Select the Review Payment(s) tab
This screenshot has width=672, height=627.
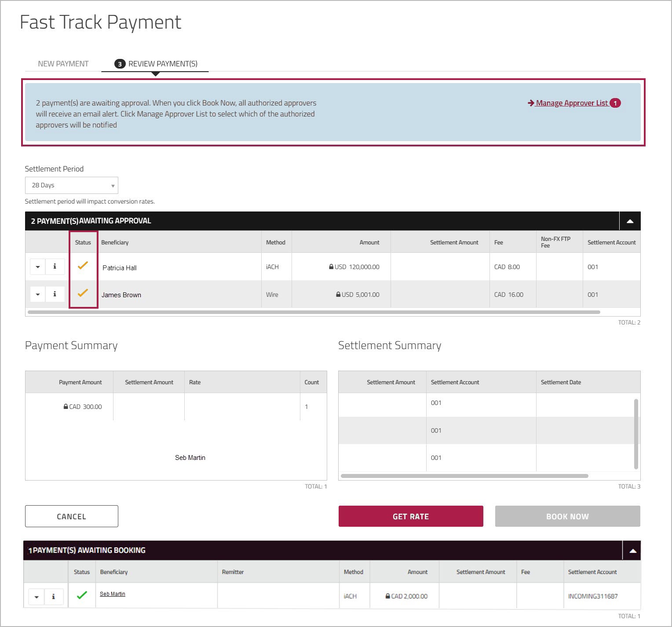(156, 64)
